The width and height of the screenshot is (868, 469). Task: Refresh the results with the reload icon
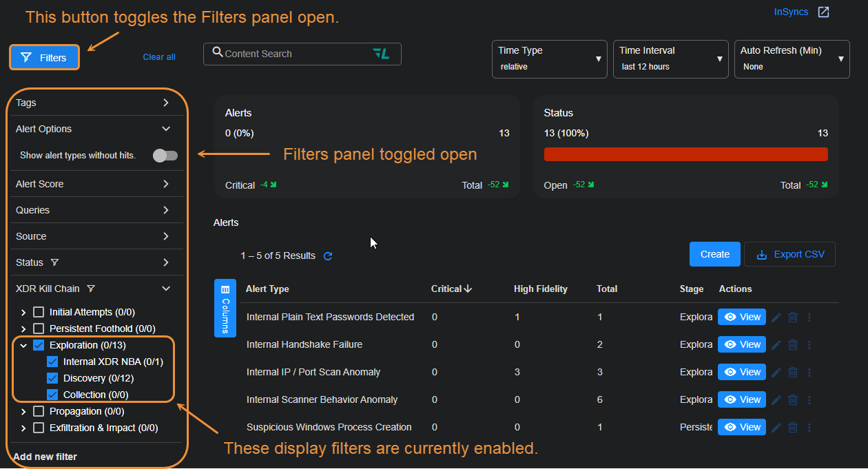click(x=328, y=256)
